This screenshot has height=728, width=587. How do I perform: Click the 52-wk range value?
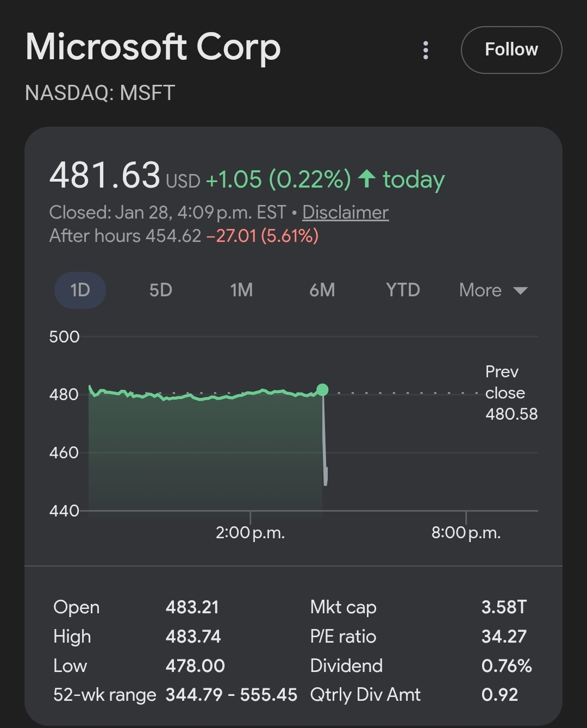click(x=231, y=694)
